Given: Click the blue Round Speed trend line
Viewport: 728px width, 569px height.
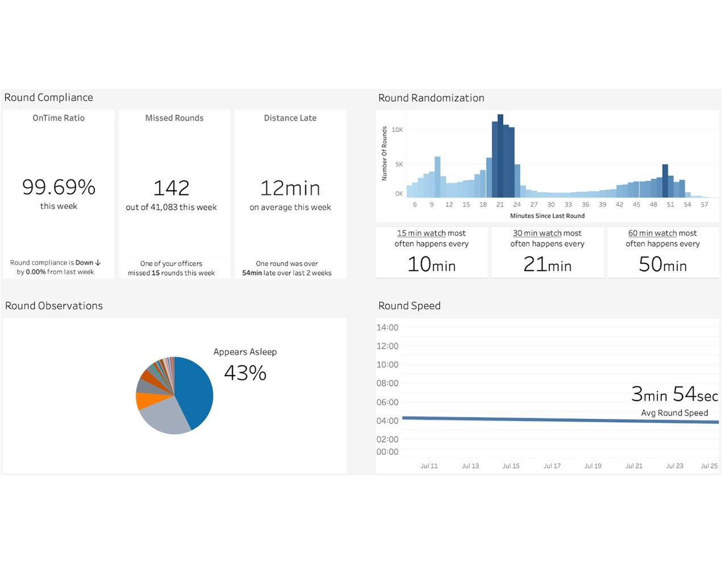Looking at the screenshot, I should coord(560,420).
